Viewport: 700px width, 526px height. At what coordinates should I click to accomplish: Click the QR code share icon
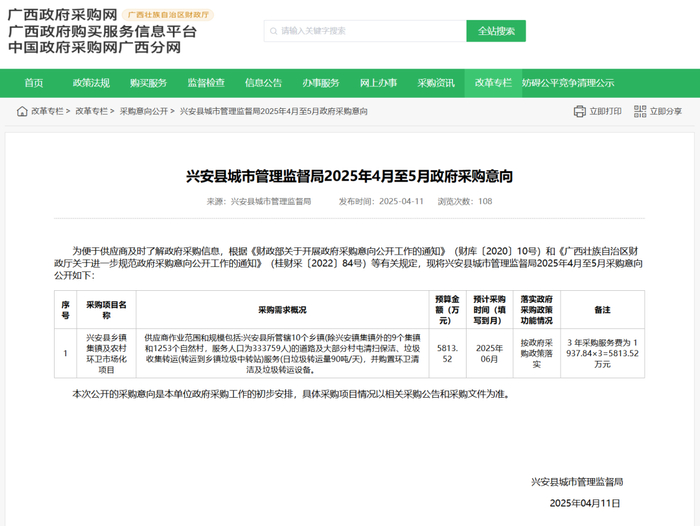click(640, 111)
